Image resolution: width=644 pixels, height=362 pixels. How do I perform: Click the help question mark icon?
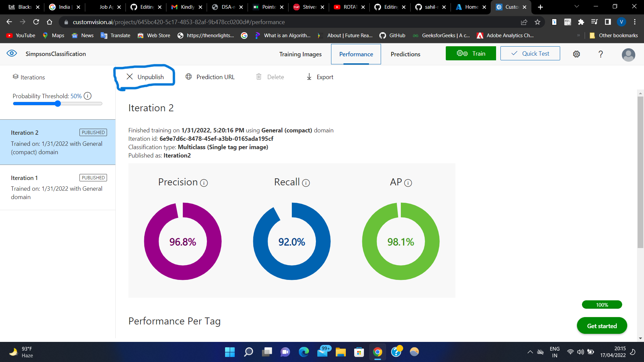click(600, 54)
